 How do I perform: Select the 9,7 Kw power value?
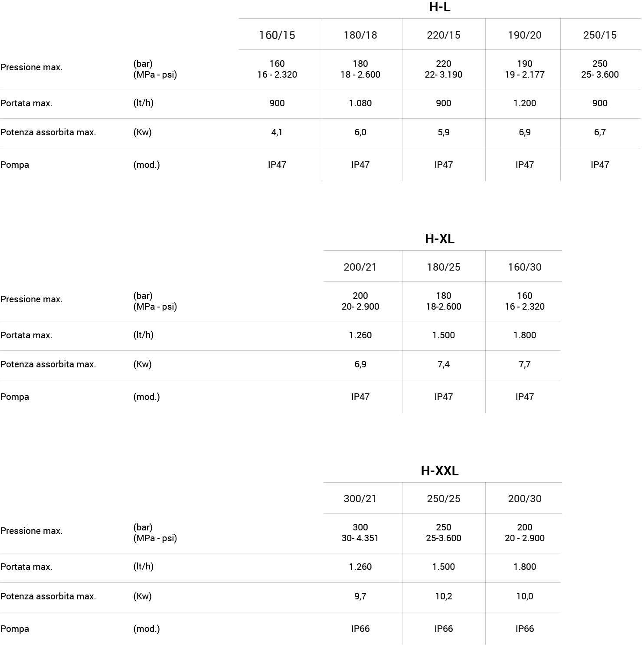click(360, 596)
